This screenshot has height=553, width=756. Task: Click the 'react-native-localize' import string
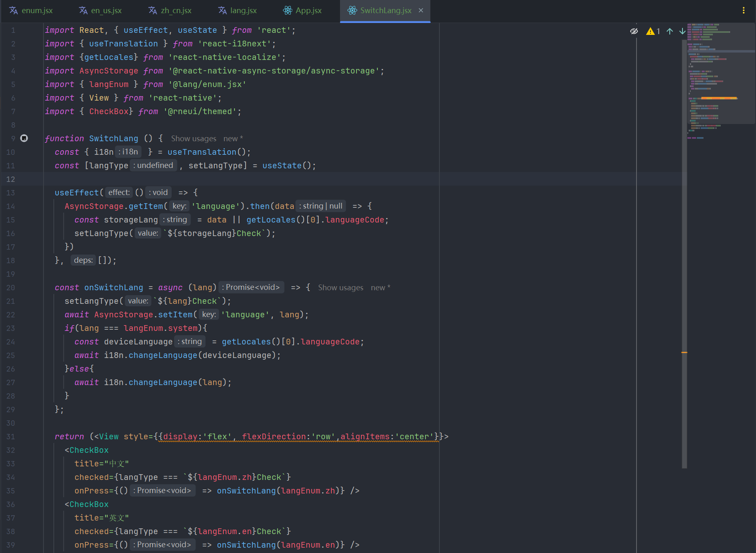coord(225,57)
